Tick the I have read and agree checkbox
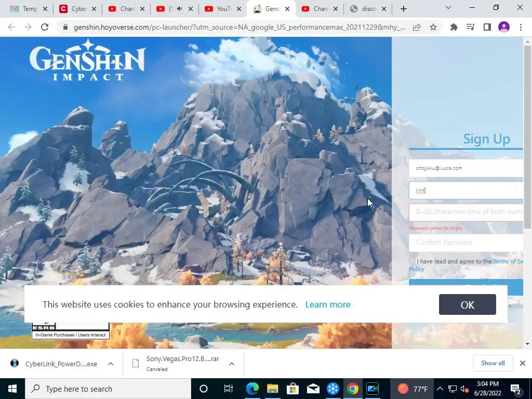532x399 pixels. pos(412,261)
